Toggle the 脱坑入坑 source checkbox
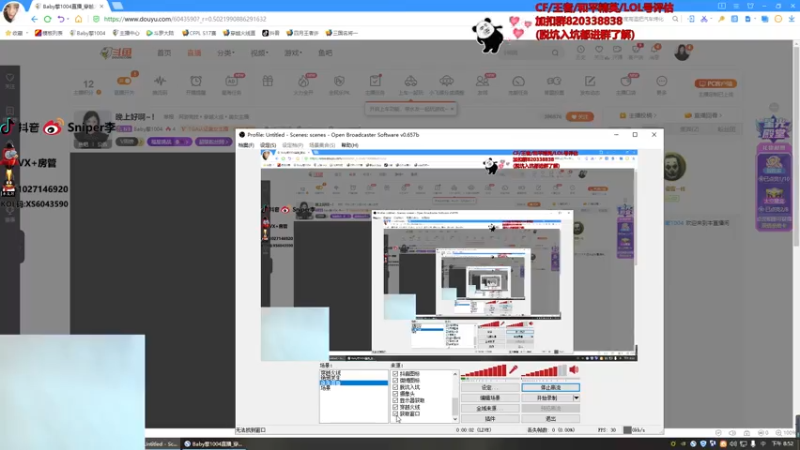 pos(395,387)
